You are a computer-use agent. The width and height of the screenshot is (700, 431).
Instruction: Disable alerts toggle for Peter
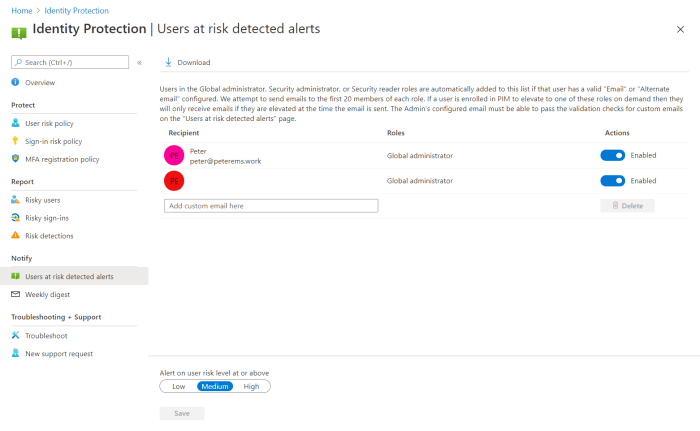(612, 155)
